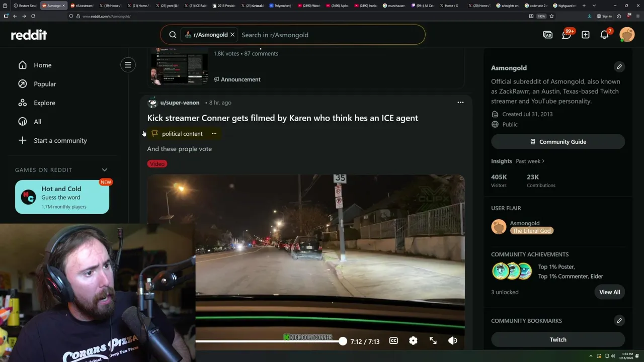Switch to the code vein 2 tab

[536, 6]
